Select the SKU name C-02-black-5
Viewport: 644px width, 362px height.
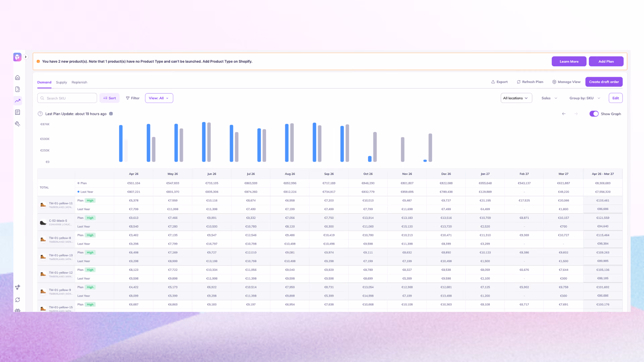click(58, 221)
